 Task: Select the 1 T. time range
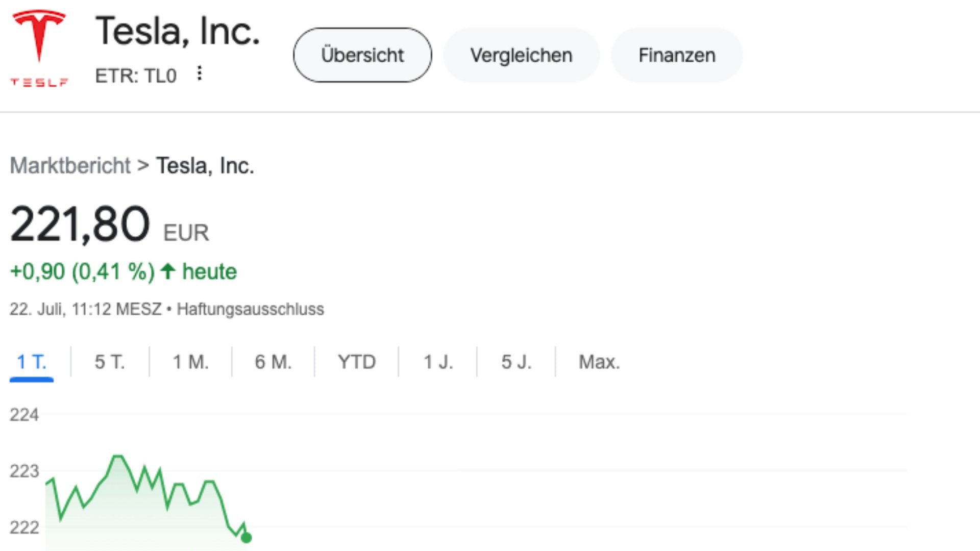coord(32,362)
